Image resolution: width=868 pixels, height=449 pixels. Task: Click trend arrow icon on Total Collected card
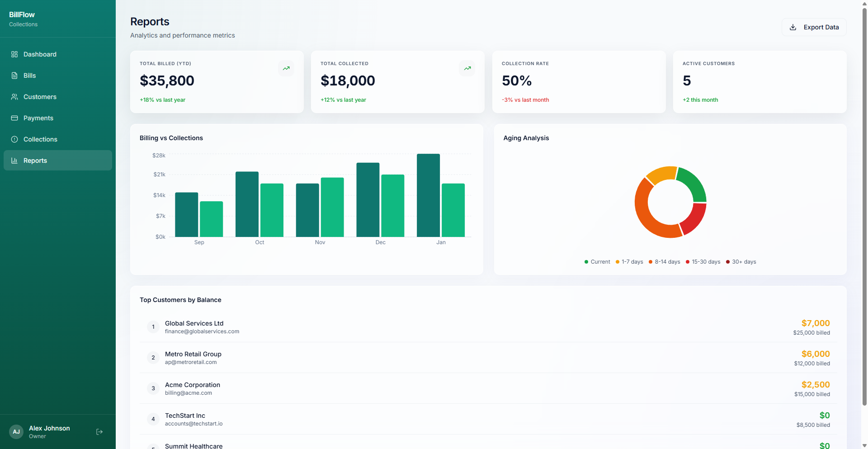tap(467, 68)
